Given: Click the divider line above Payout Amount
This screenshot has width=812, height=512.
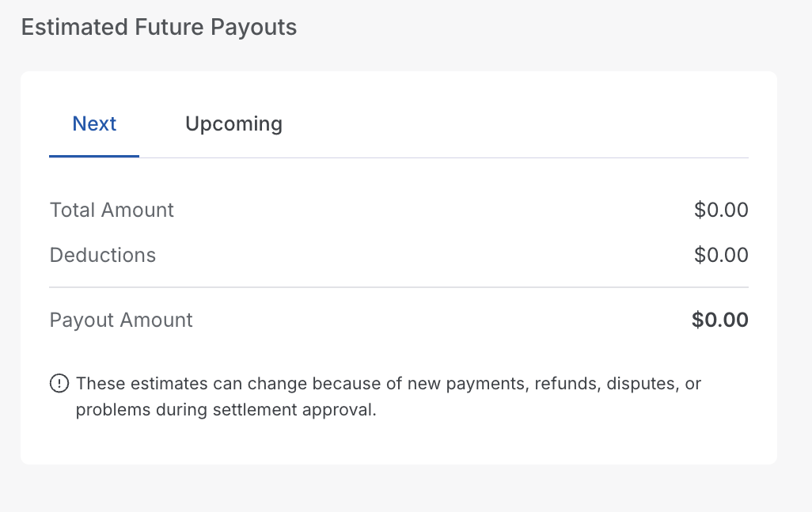Looking at the screenshot, I should click(x=398, y=286).
